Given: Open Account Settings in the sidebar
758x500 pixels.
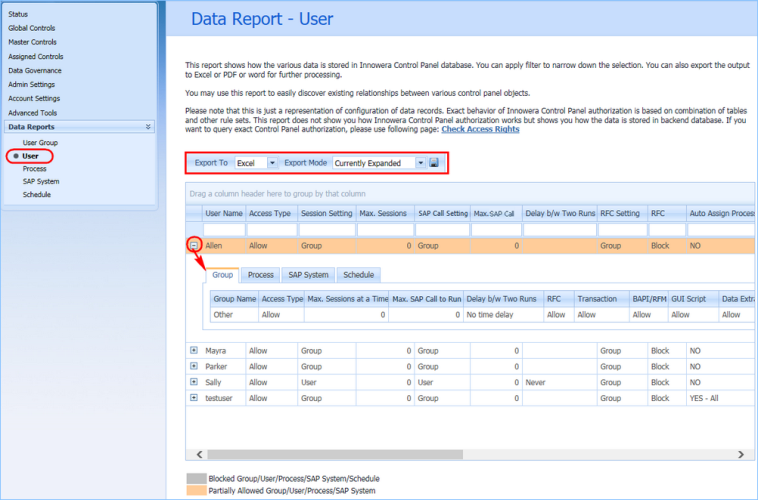Looking at the screenshot, I should [34, 99].
